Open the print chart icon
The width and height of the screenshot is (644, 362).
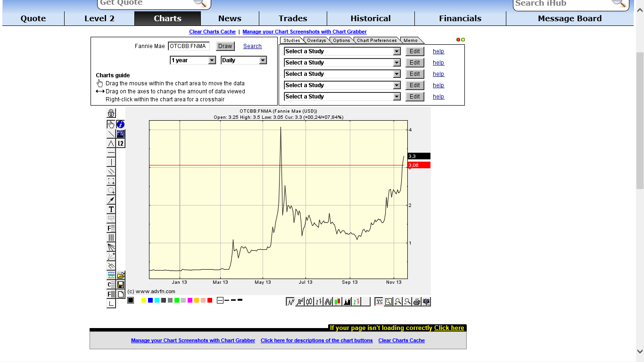[x=417, y=302]
